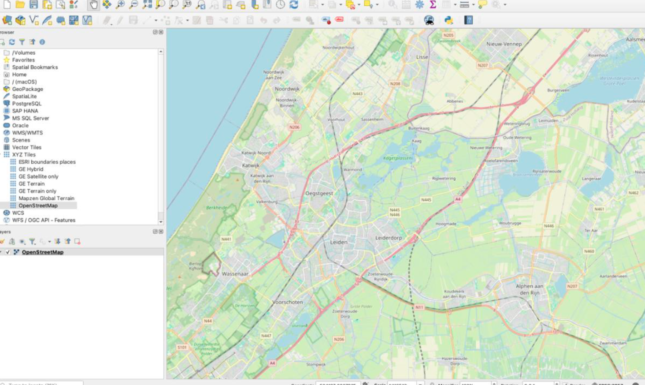Open measure tool dropdown arrow
Screen dimensions: 645x385
[x=473, y=5]
